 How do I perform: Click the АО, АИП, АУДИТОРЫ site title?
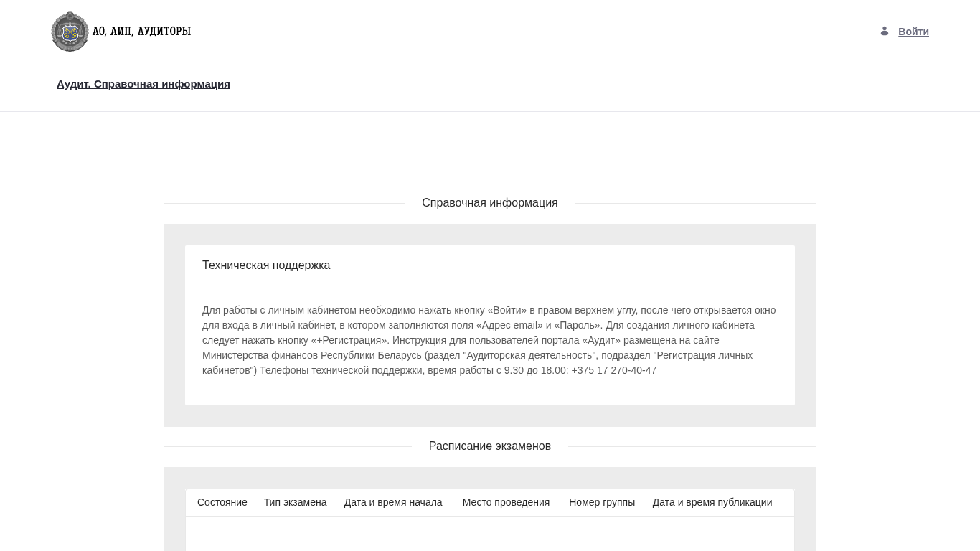pyautogui.click(x=141, y=32)
